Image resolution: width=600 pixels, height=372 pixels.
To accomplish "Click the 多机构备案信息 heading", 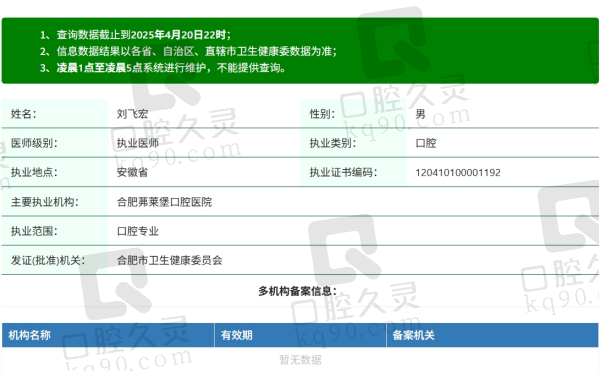I will (297, 291).
